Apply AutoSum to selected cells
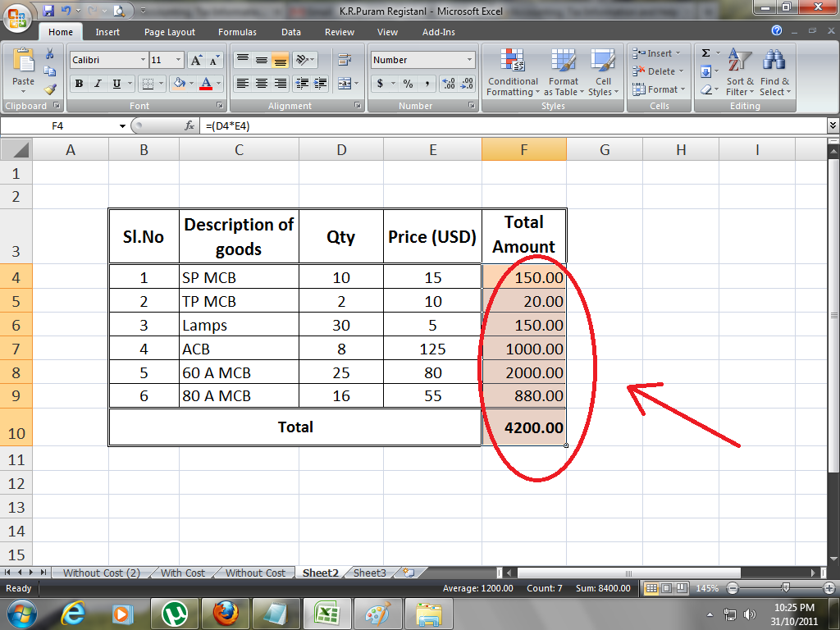 click(707, 52)
